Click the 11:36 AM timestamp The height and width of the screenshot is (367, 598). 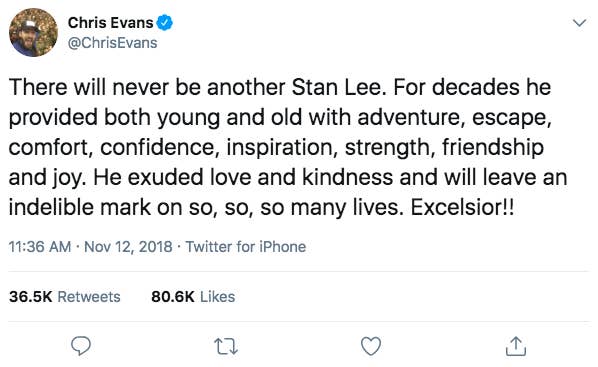[40, 247]
